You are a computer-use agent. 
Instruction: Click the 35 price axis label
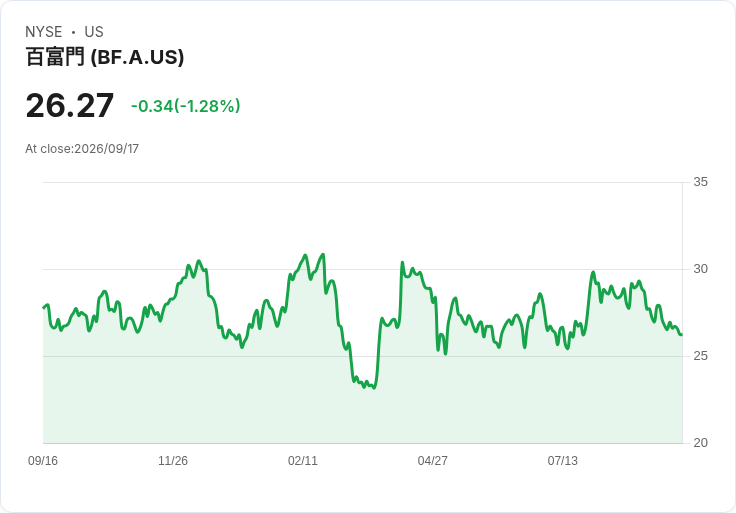[x=700, y=182]
